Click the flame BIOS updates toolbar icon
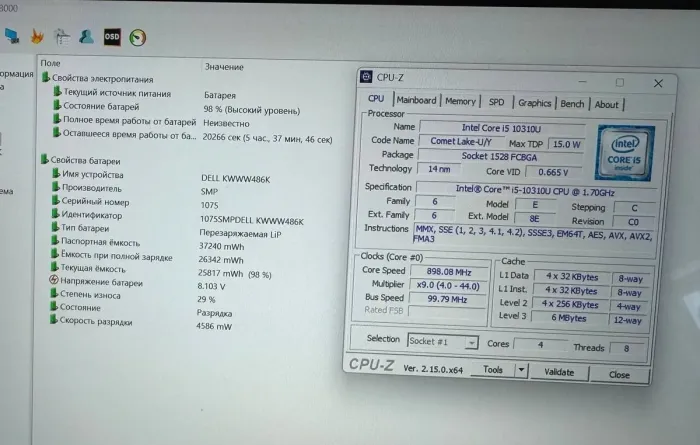 (x=38, y=37)
